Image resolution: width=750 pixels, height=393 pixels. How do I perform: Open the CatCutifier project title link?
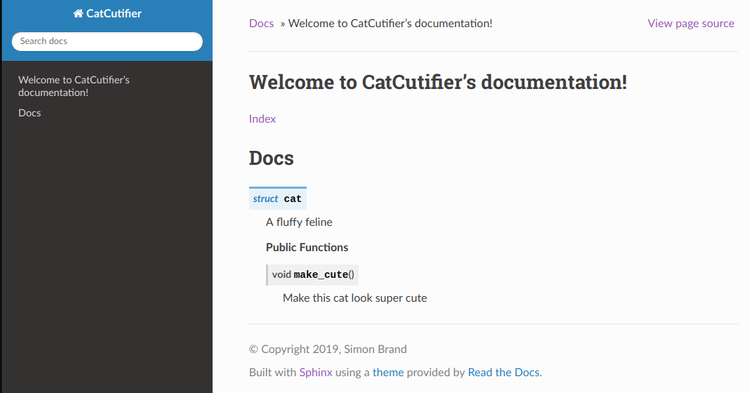click(x=107, y=13)
